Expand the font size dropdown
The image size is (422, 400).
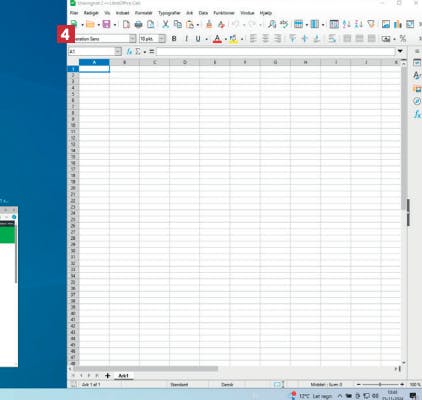click(x=162, y=39)
